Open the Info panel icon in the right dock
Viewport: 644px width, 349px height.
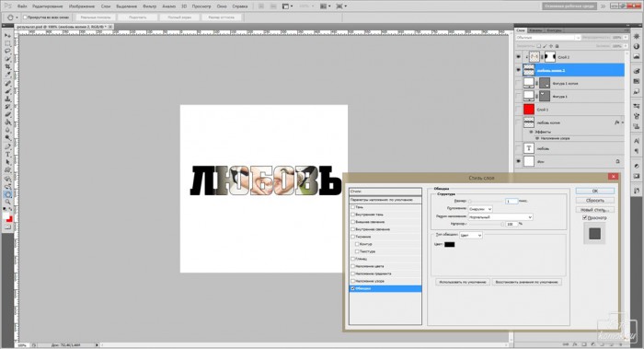tap(637, 46)
